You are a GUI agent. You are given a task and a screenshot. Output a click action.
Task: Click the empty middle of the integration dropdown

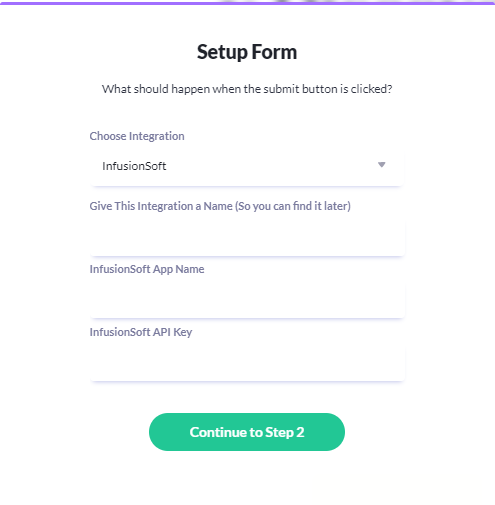coord(267,166)
